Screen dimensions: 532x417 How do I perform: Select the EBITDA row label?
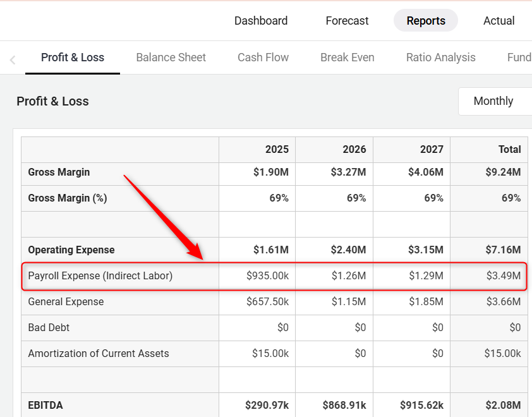point(45,405)
